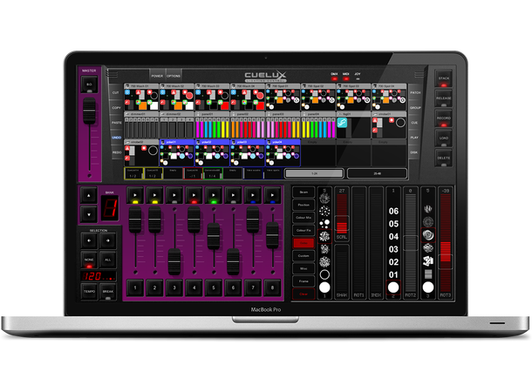The width and height of the screenshot is (532, 392).
Task: Click flash button number 4
Action: [193, 287]
